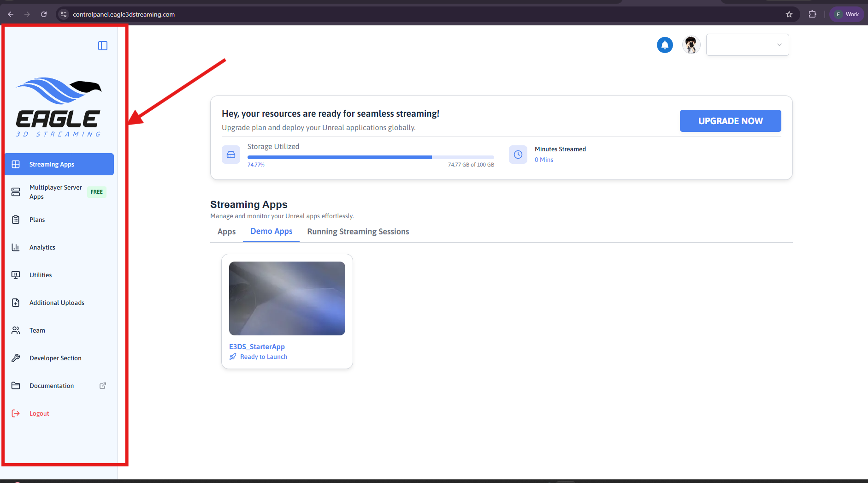This screenshot has width=868, height=483.
Task: Click the Developer Section wrench icon
Action: (x=16, y=358)
